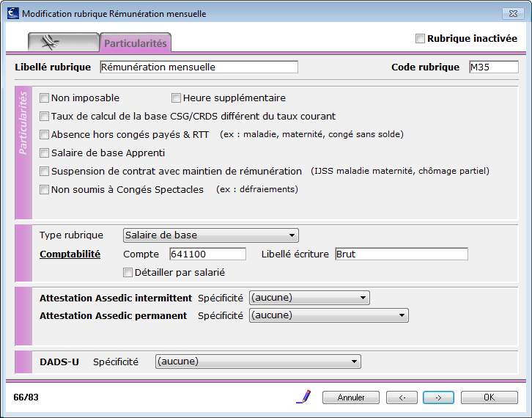Open the Type rubrique dropdown
Image resolution: width=532 pixels, height=418 pixels.
tap(211, 235)
